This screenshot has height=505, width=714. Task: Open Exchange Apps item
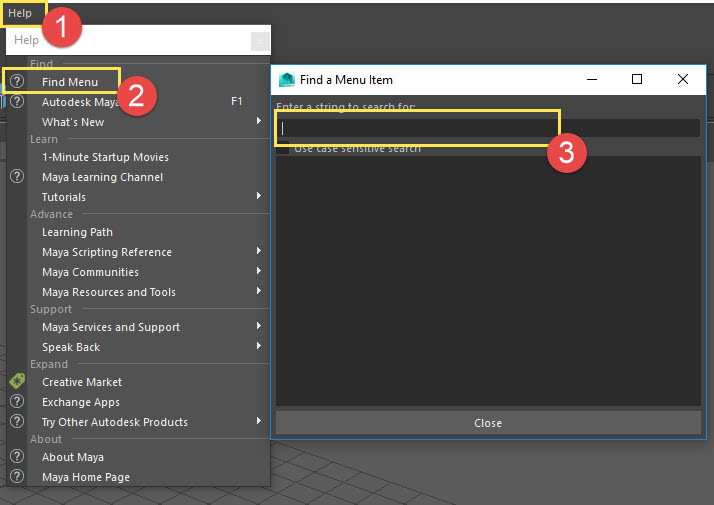81,402
